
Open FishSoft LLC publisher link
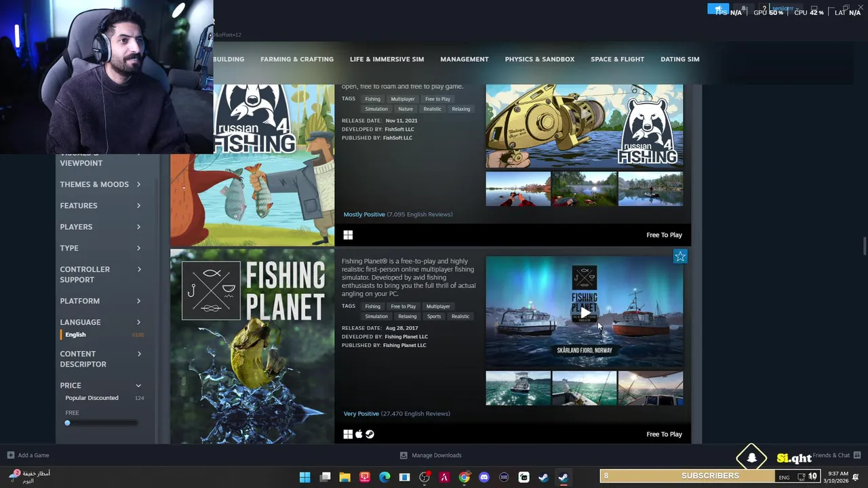point(397,138)
